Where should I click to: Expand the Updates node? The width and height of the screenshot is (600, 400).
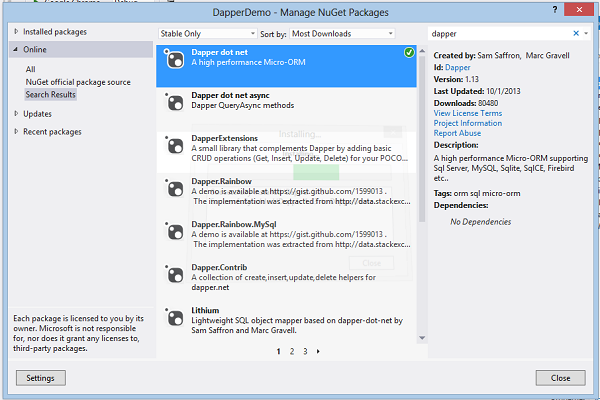coord(16,114)
